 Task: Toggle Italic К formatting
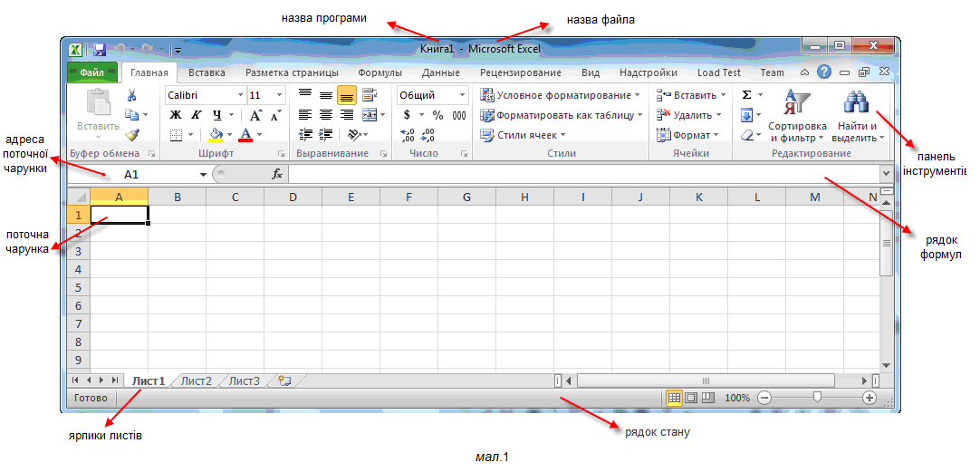[197, 115]
